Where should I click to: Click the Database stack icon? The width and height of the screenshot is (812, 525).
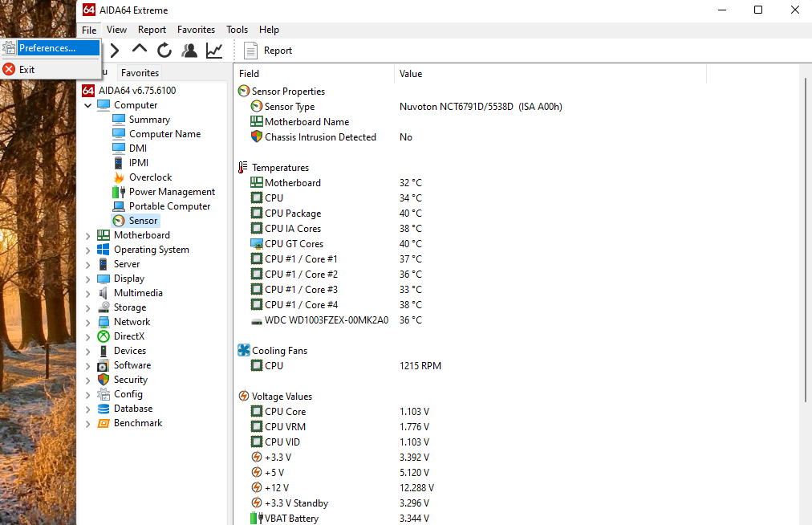(x=104, y=409)
